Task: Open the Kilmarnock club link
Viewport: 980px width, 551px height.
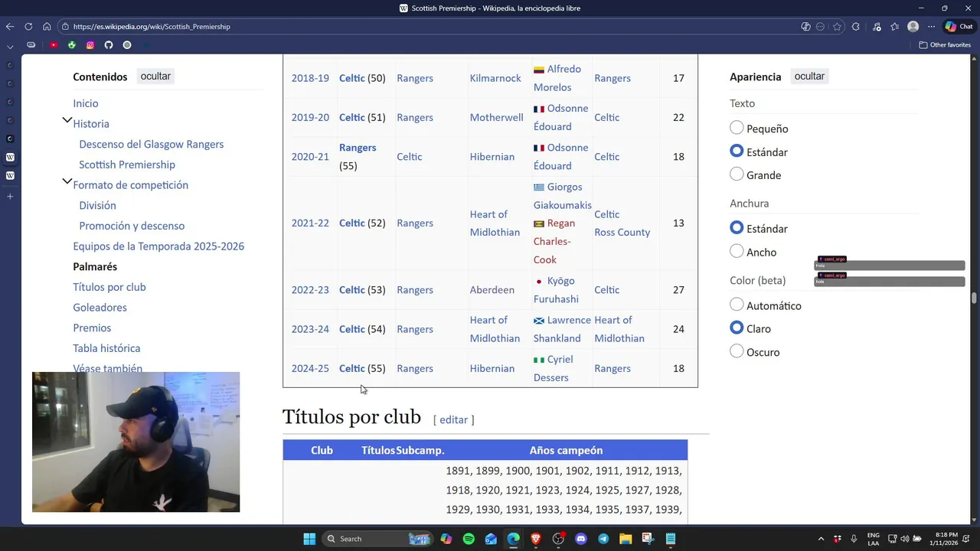Action: tap(495, 78)
